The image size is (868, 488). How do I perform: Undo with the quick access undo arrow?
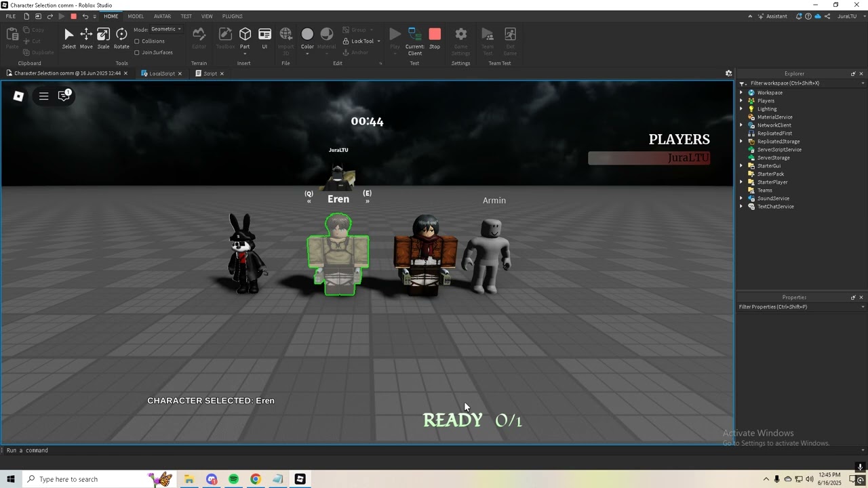[85, 16]
